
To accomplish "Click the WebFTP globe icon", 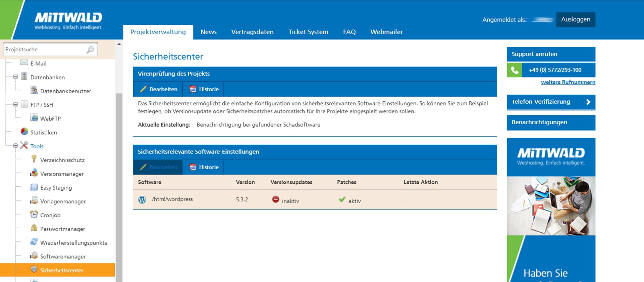I will pyautogui.click(x=34, y=117).
